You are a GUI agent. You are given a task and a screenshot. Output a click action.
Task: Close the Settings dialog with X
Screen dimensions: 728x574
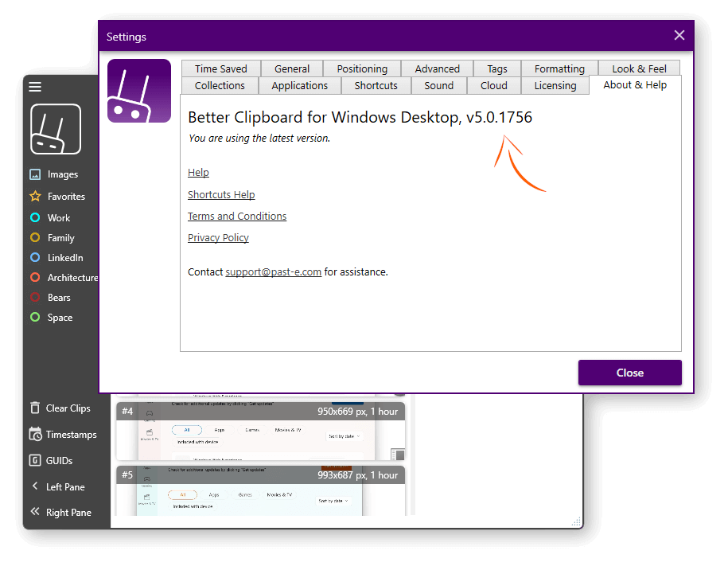click(679, 35)
